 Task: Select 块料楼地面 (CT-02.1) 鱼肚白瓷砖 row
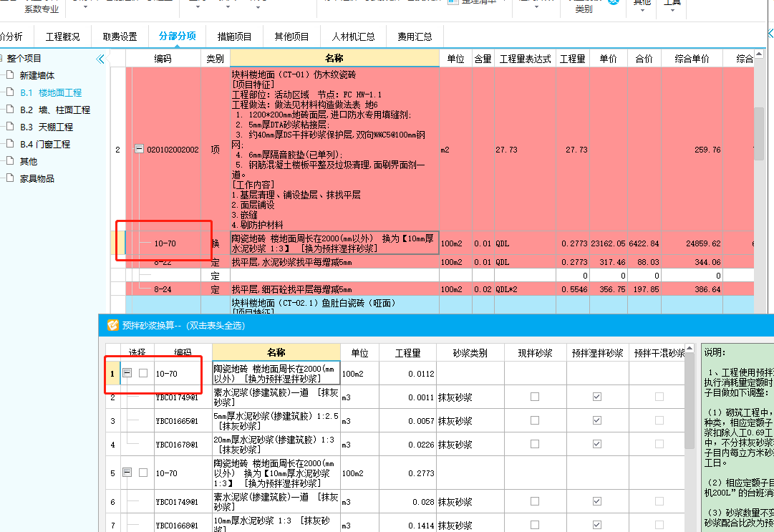point(334,303)
